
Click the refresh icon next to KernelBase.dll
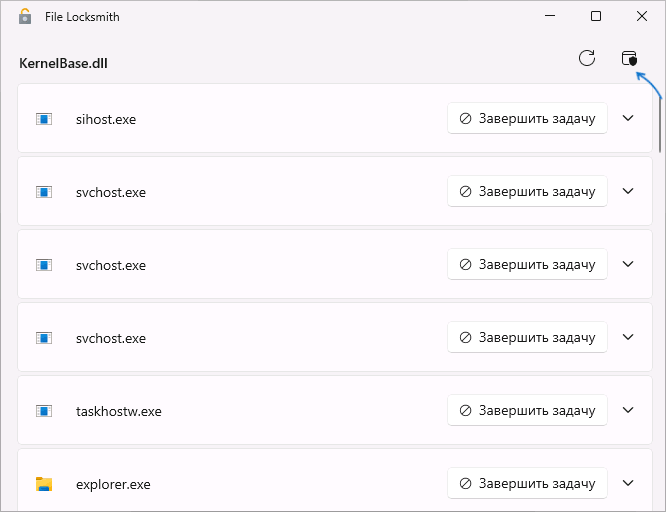(587, 58)
